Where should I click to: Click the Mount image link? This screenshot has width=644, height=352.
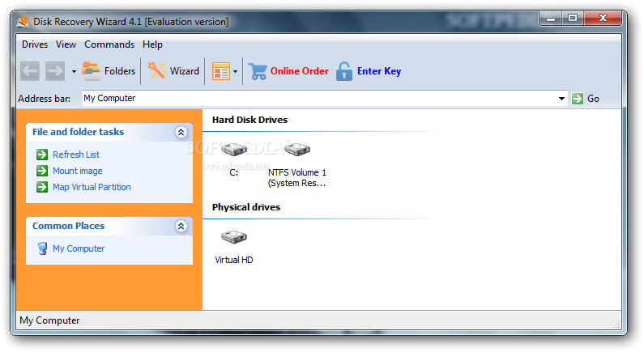coord(77,171)
